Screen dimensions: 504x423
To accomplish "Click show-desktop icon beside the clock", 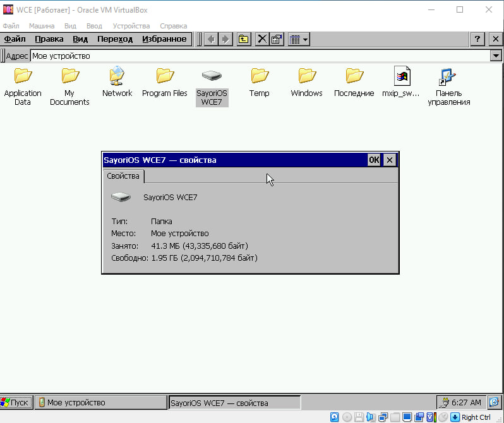I will [494, 402].
